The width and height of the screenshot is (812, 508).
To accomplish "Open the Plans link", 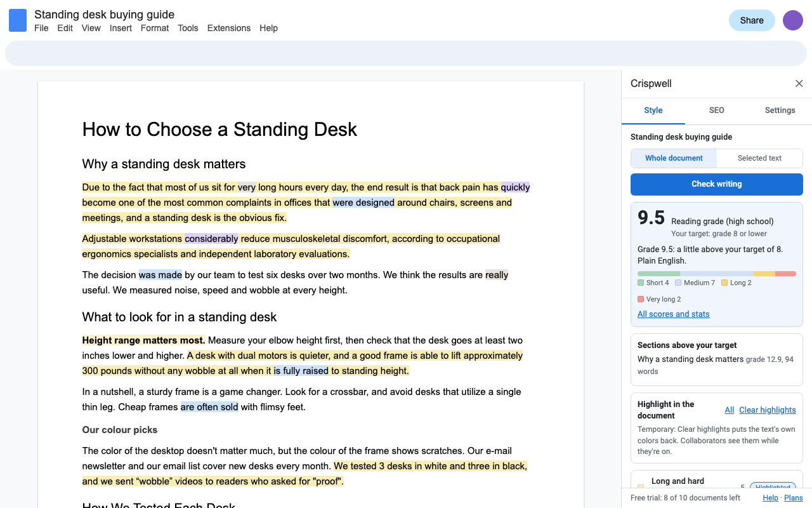I will [x=794, y=498].
